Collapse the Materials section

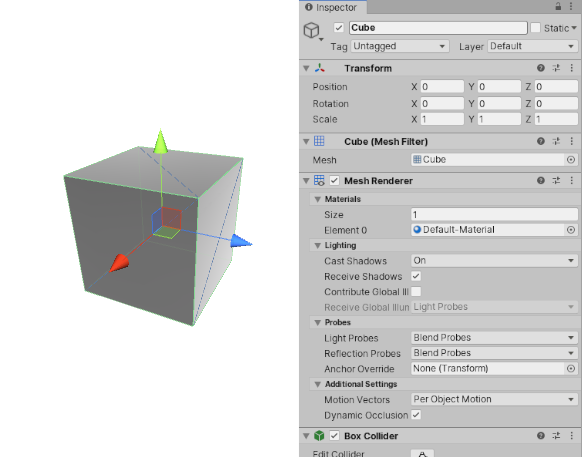[x=317, y=199]
